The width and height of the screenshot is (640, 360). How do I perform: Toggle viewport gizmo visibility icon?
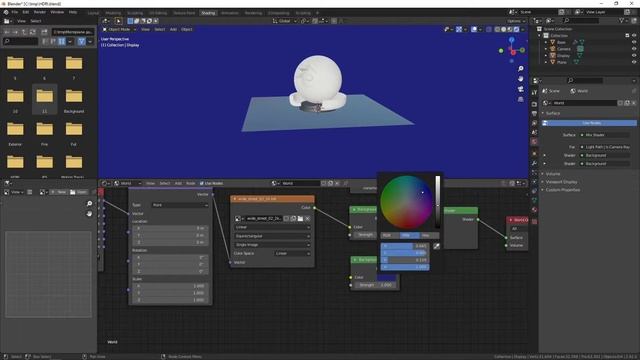pyautogui.click(x=459, y=29)
